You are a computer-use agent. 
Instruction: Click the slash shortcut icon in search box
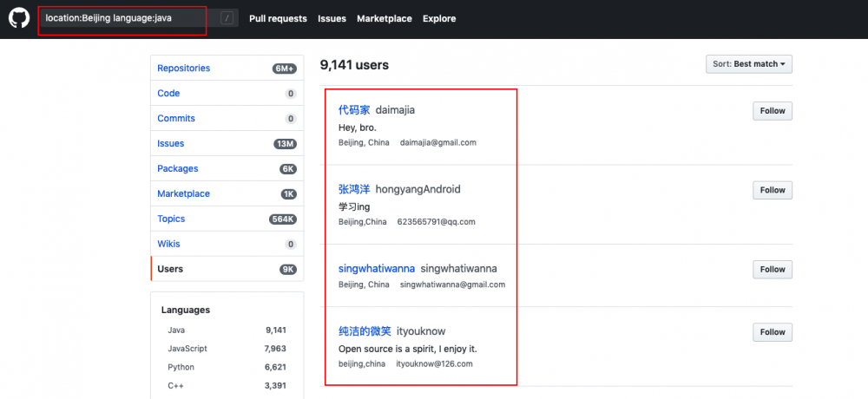tap(227, 18)
